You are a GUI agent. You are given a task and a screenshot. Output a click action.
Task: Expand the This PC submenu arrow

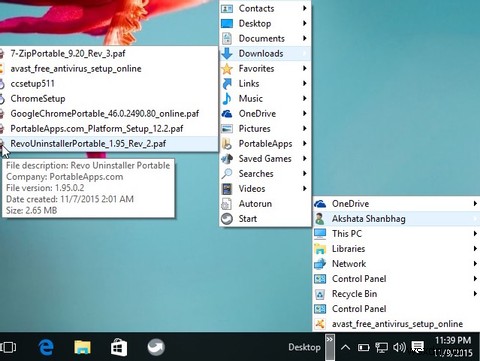pos(475,234)
